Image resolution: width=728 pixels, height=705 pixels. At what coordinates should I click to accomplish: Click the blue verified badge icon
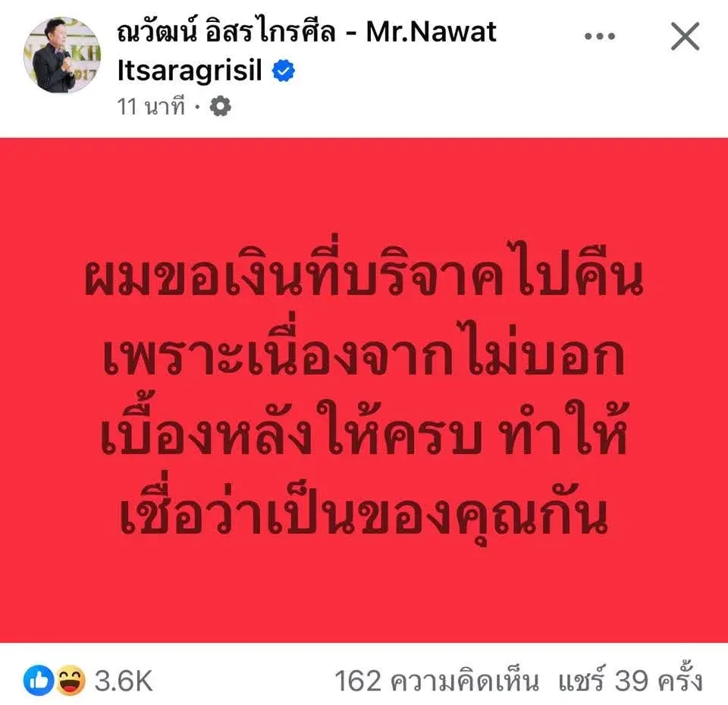[x=283, y=71]
